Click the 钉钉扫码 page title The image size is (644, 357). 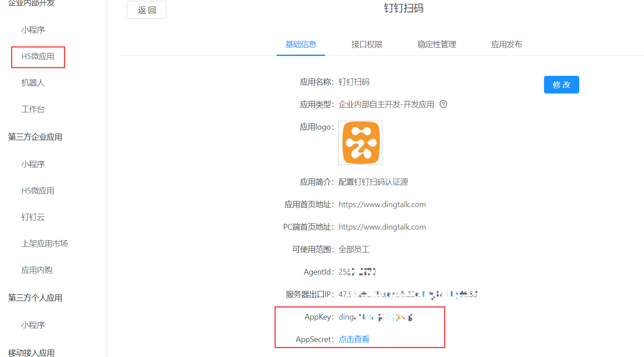[x=404, y=8]
